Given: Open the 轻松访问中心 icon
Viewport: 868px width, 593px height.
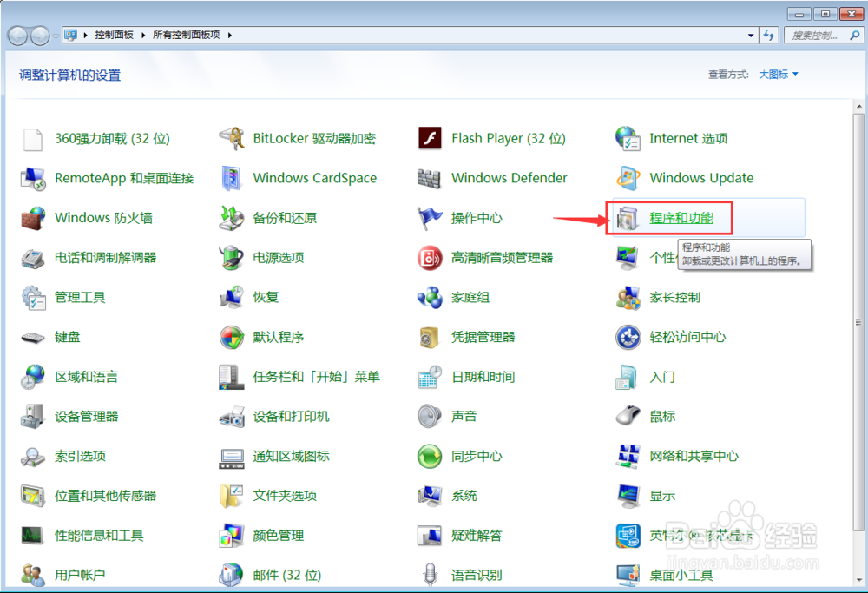Looking at the screenshot, I should (628, 337).
